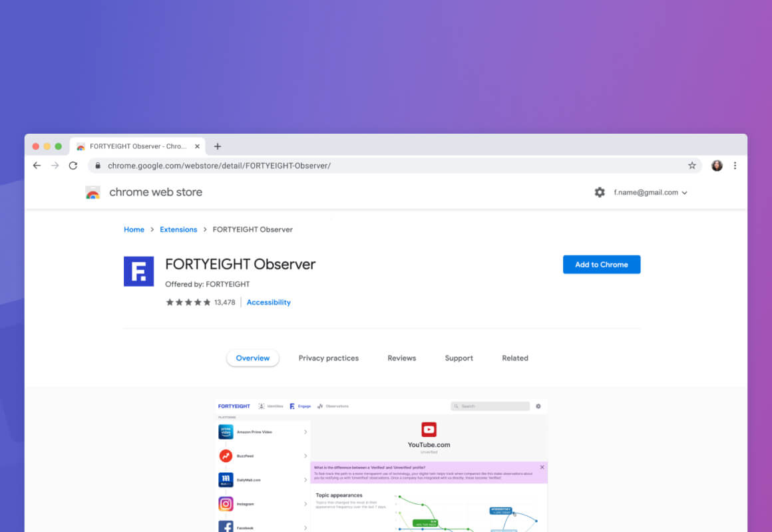Image resolution: width=772 pixels, height=532 pixels.
Task: Open Chrome Web Store settings gear
Action: (600, 192)
